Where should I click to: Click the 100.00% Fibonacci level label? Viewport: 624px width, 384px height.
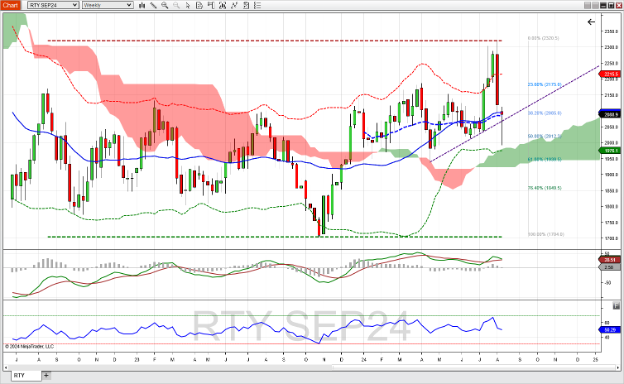point(546,234)
